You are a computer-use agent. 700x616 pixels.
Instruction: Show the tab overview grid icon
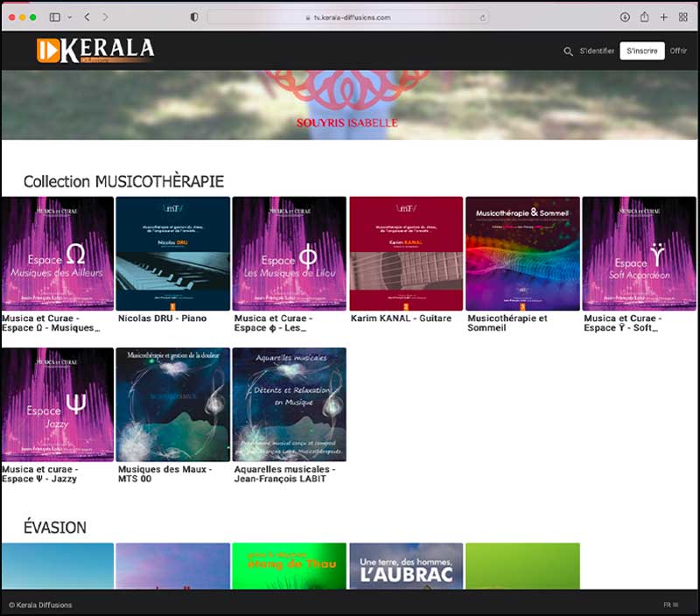click(x=683, y=17)
